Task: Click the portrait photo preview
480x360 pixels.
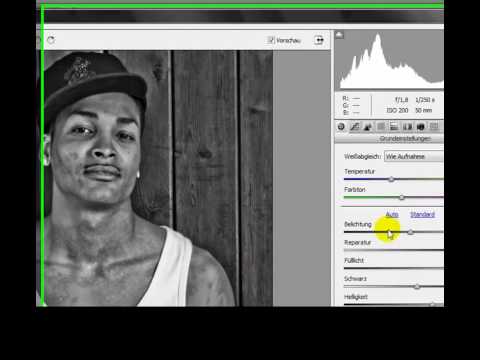Action: tap(154, 178)
